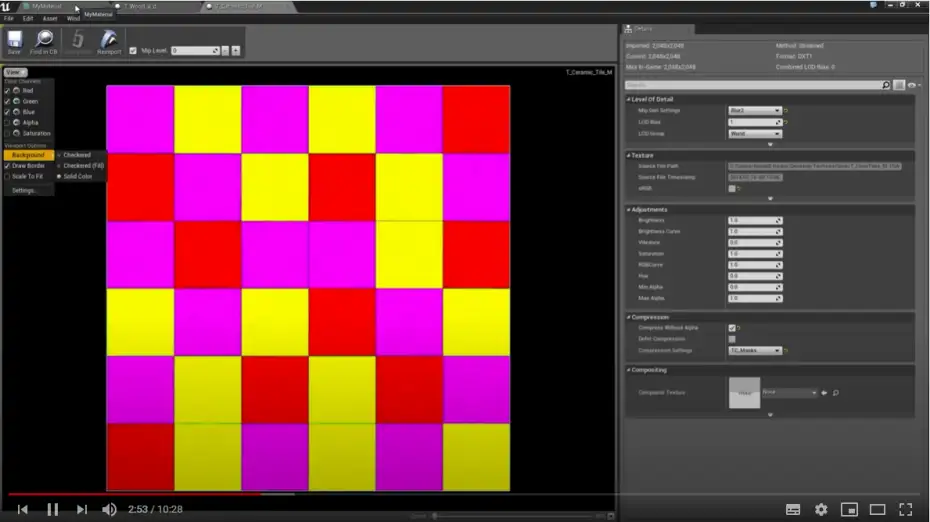This screenshot has width=930, height=522.
Task: Open the Details property matrix grid icon
Action: tap(899, 85)
